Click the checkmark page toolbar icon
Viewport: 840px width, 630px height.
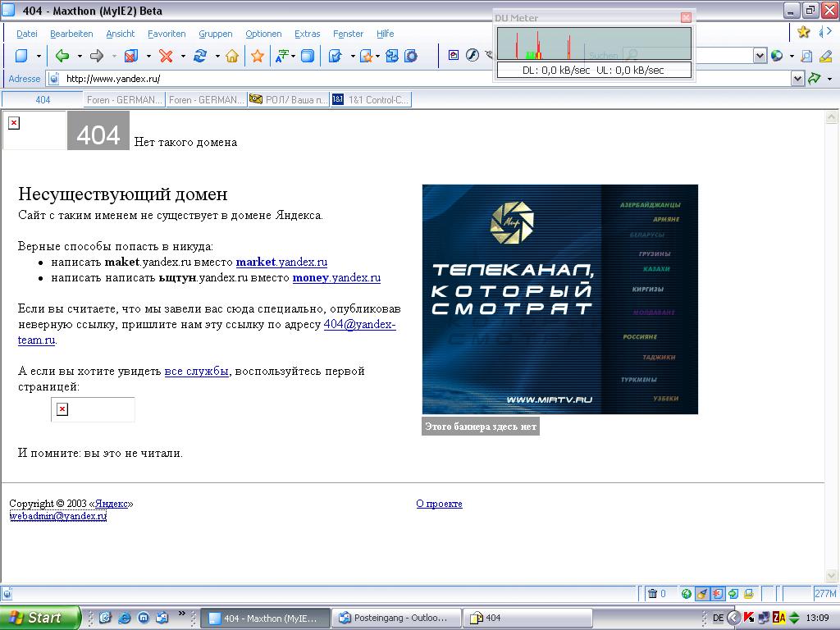336,56
